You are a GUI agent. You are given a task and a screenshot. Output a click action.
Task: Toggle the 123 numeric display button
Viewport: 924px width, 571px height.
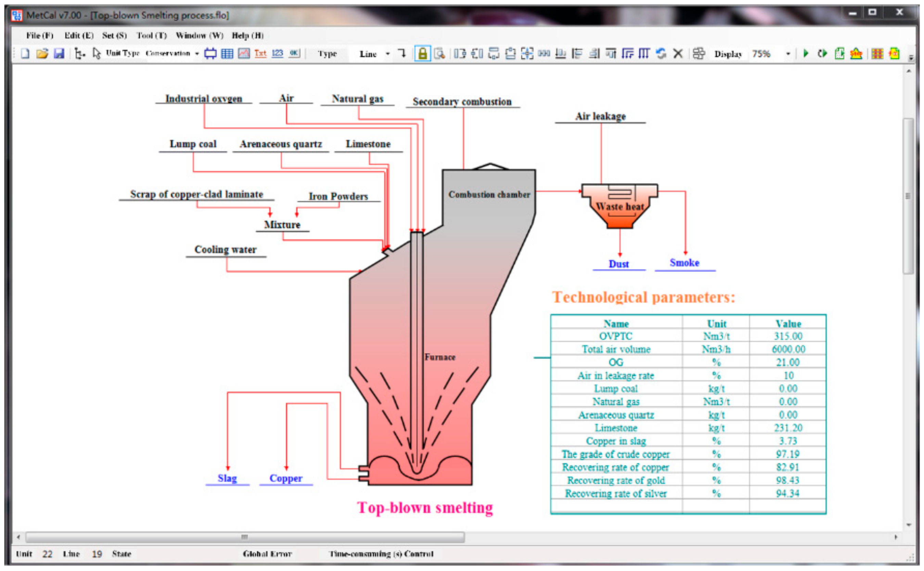point(277,54)
